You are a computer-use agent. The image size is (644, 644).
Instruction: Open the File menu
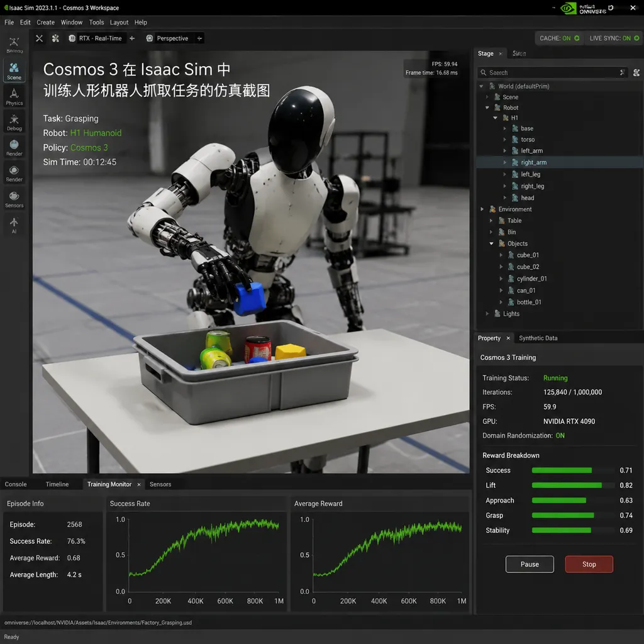[9, 22]
